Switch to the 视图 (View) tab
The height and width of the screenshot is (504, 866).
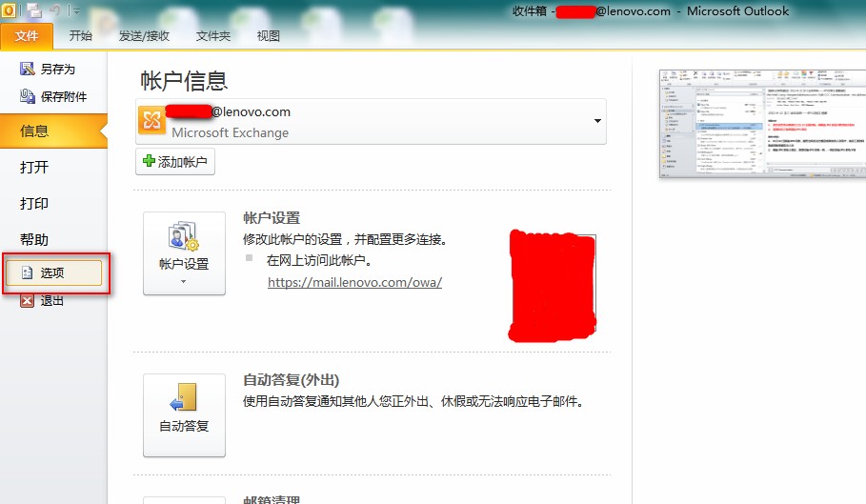click(268, 36)
